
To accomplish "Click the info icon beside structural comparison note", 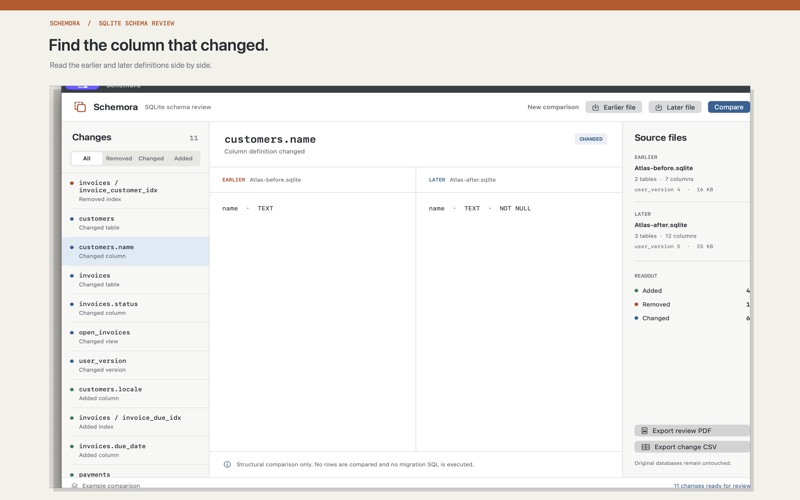I will click(x=227, y=464).
